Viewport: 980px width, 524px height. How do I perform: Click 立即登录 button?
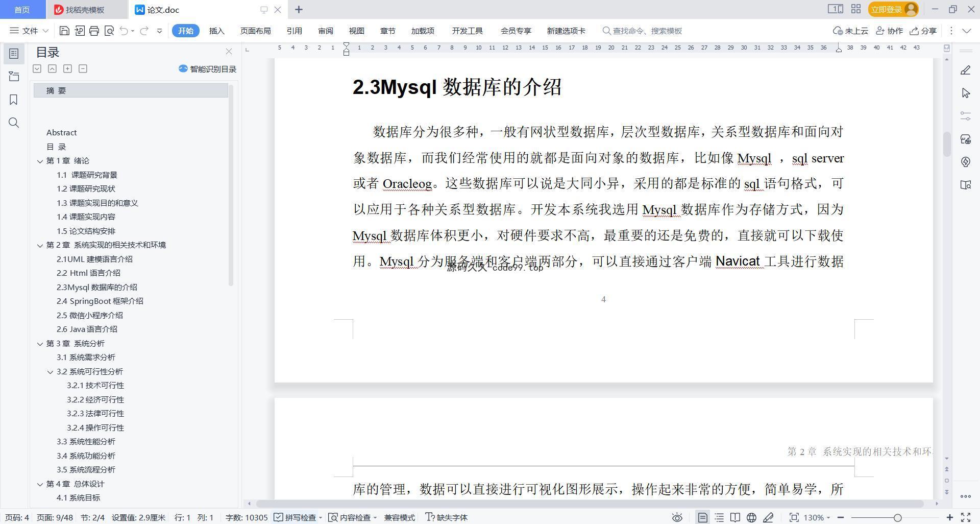(893, 9)
